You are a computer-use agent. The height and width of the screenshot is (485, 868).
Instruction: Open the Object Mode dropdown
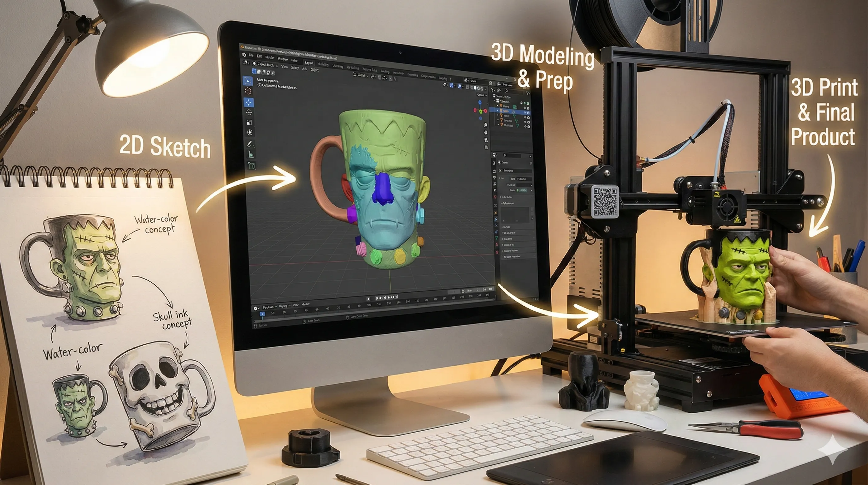coord(266,64)
